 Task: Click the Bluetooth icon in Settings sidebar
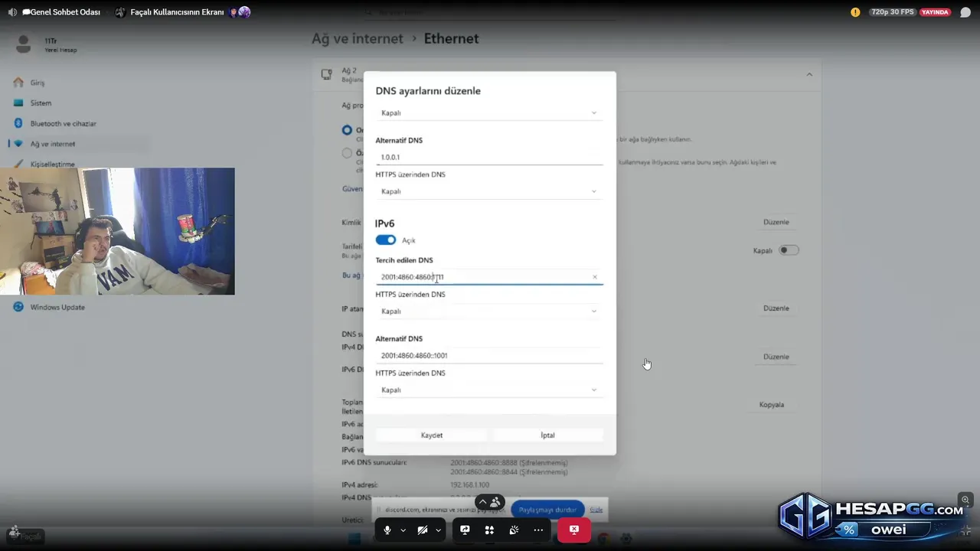(x=18, y=123)
